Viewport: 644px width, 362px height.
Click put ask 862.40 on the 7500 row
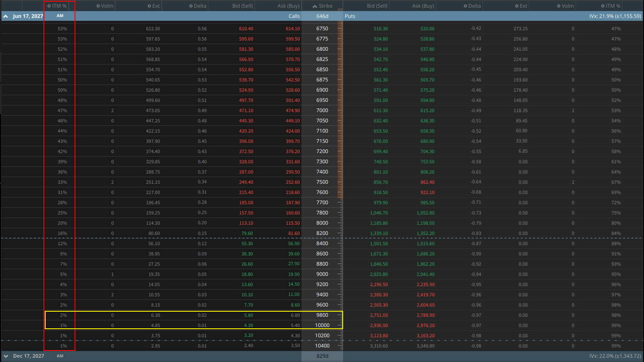(427, 182)
